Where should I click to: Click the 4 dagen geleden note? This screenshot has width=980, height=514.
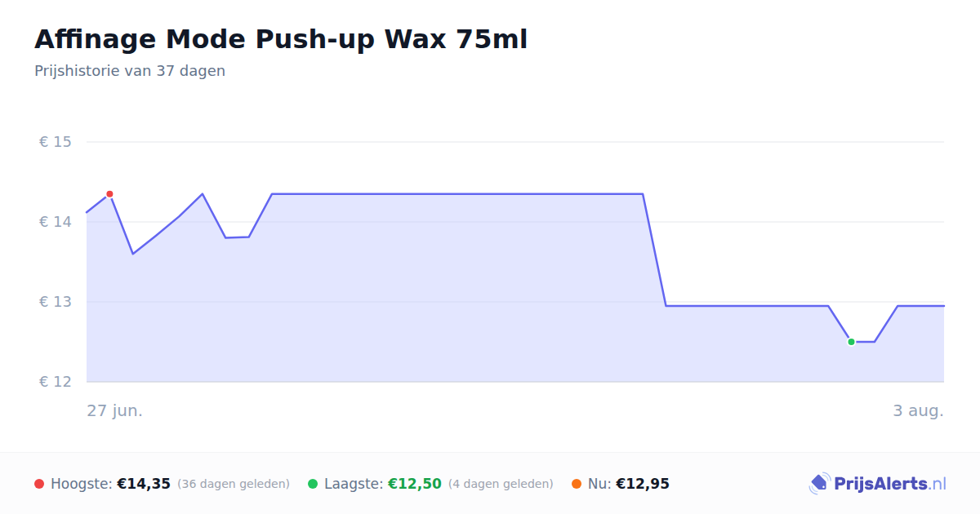pos(501,484)
